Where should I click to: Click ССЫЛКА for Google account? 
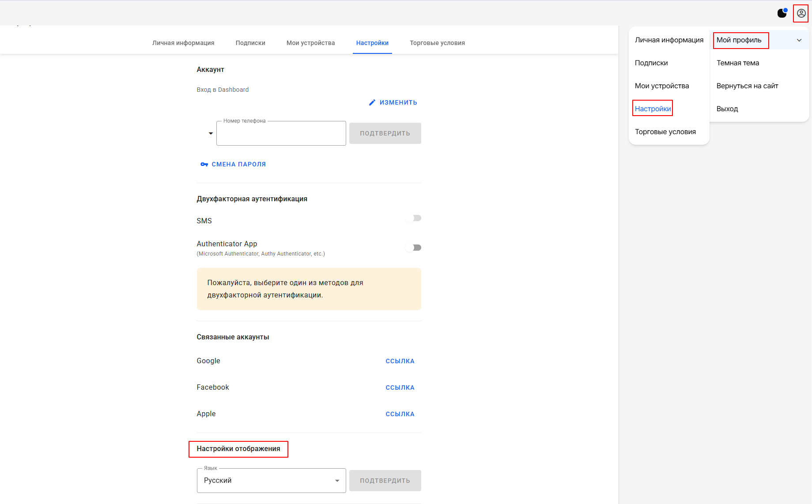pyautogui.click(x=400, y=361)
